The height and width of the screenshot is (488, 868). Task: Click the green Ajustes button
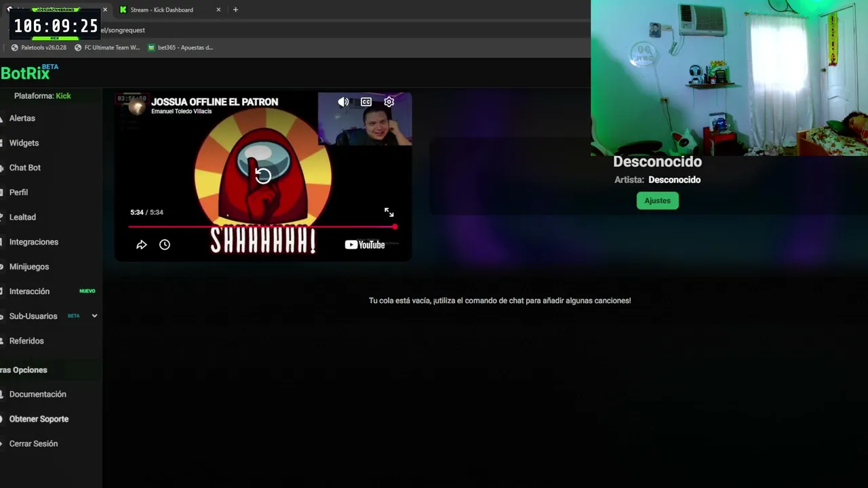pyautogui.click(x=657, y=201)
